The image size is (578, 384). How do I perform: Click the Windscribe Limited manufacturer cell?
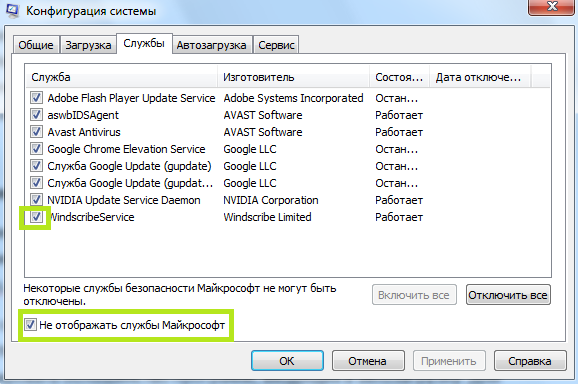(267, 217)
